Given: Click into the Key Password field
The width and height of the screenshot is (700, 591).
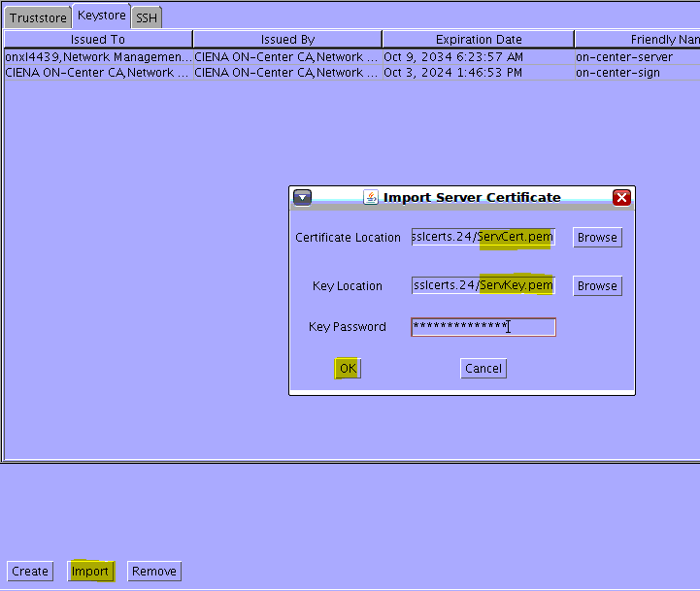Looking at the screenshot, I should (483, 327).
